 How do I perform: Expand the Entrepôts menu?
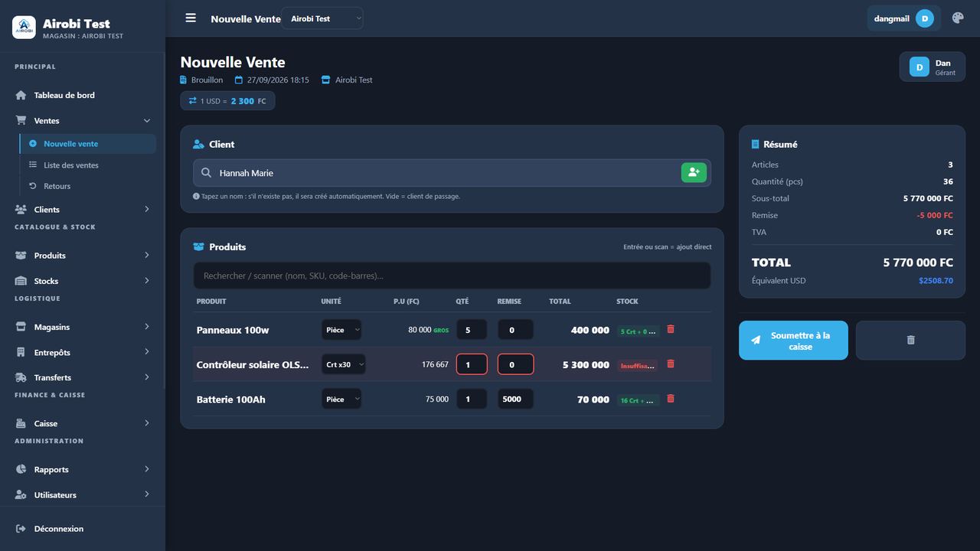(x=83, y=352)
